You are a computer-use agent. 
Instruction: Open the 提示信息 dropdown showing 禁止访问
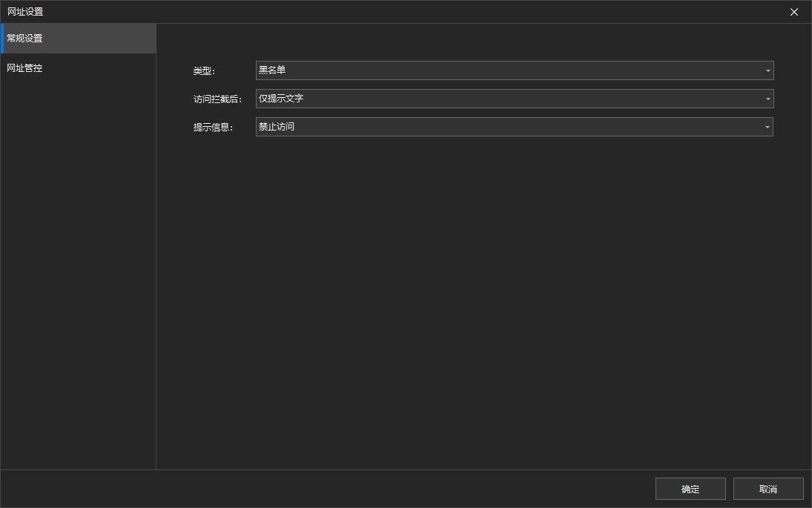(514, 127)
